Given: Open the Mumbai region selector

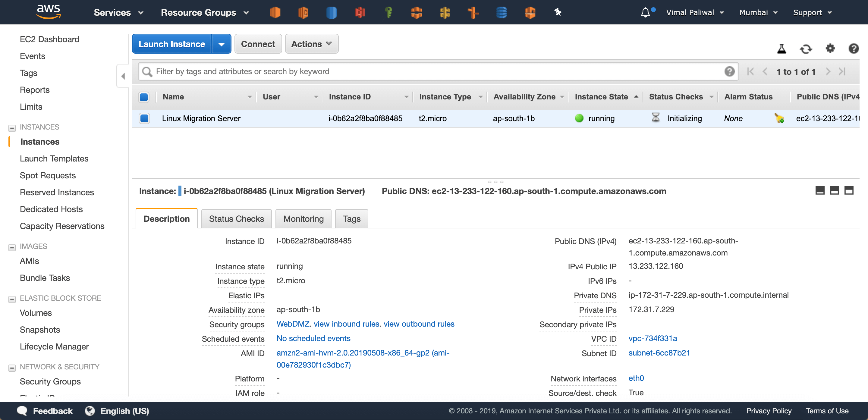Looking at the screenshot, I should coord(758,12).
